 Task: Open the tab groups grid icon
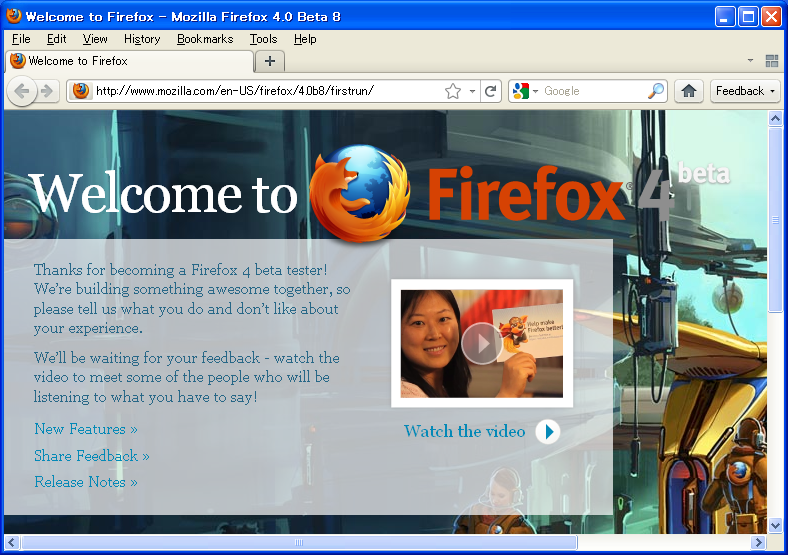coord(771,61)
